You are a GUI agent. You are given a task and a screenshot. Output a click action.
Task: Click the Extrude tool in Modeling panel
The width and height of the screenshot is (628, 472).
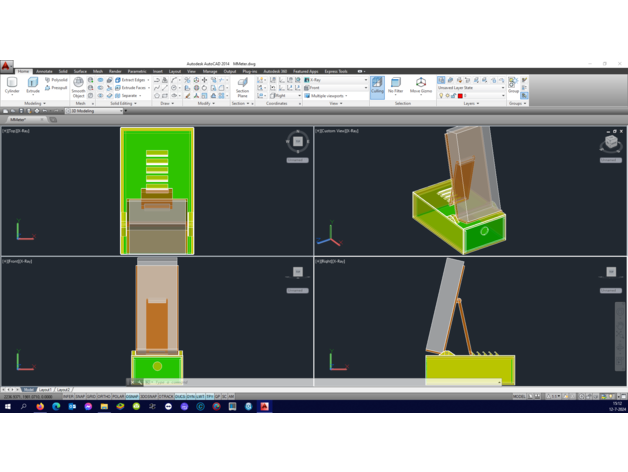(x=32, y=86)
